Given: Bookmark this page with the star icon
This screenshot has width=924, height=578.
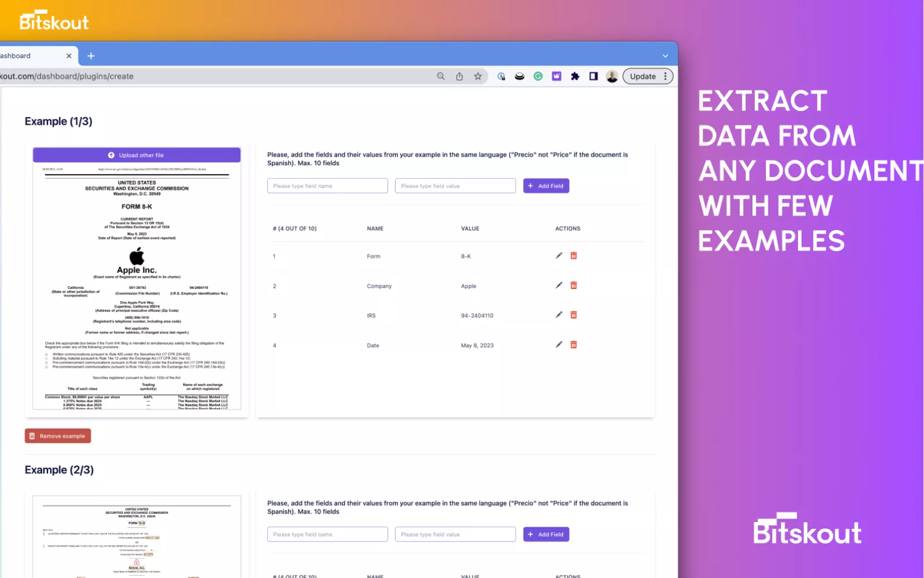Looking at the screenshot, I should [478, 76].
